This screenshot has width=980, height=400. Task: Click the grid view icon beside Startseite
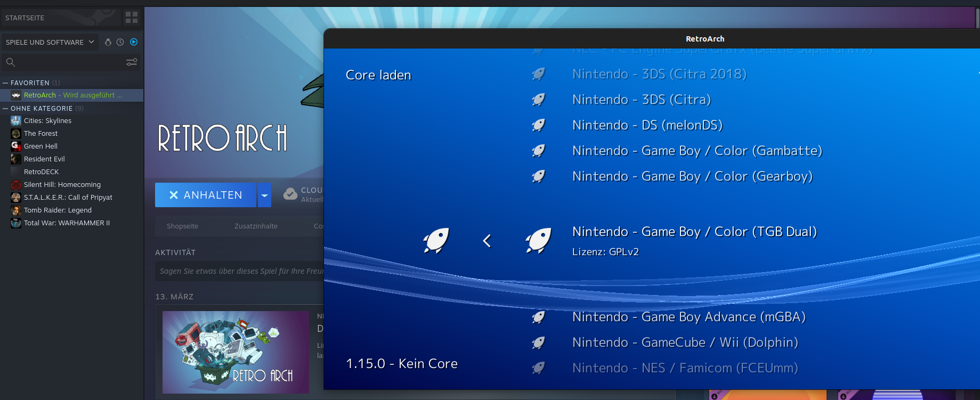coord(132,18)
